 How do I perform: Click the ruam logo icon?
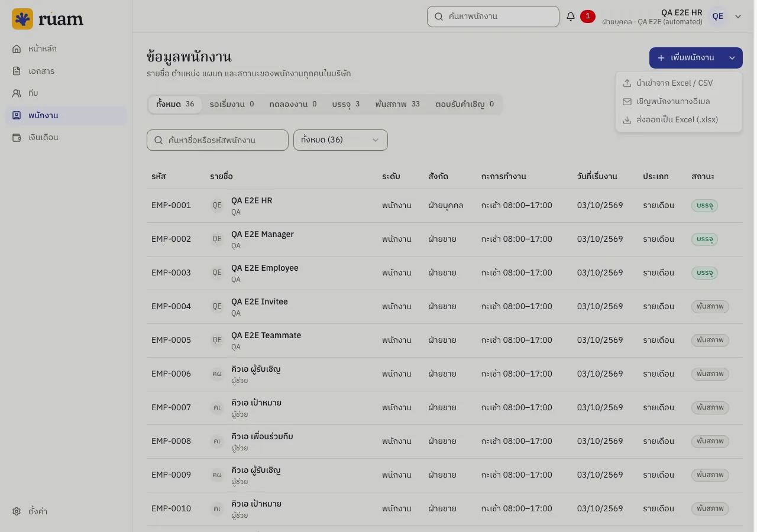pyautogui.click(x=22, y=19)
